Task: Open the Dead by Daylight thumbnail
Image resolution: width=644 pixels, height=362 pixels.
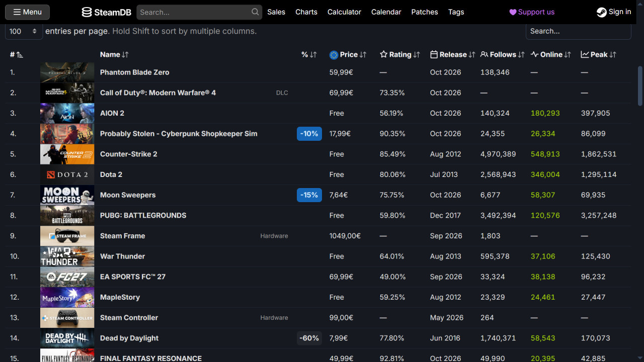Action: coord(67,338)
